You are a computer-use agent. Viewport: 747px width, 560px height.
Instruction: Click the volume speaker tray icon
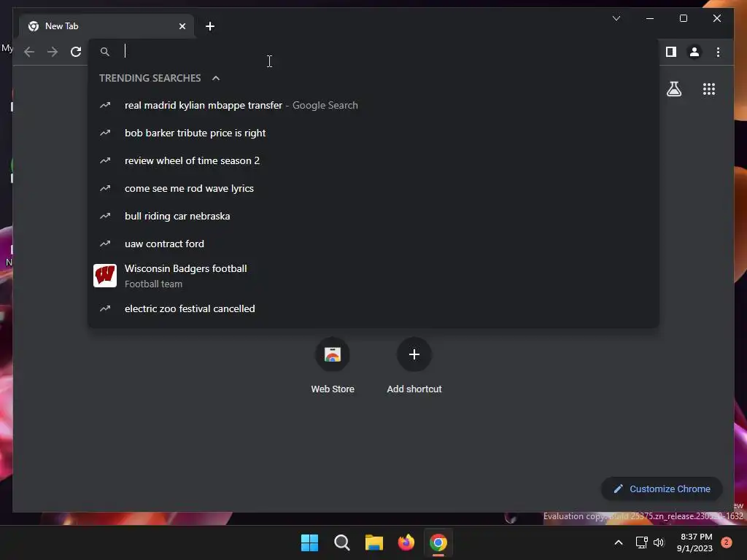click(x=659, y=542)
